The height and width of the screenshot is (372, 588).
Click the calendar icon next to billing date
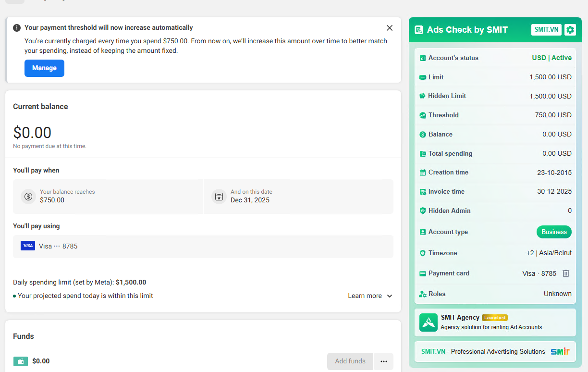point(219,196)
